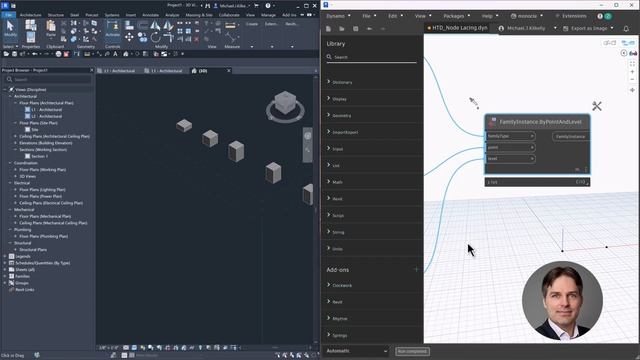Click the Dynamo open folder icon
640x360 pixels.
[x=342, y=29]
